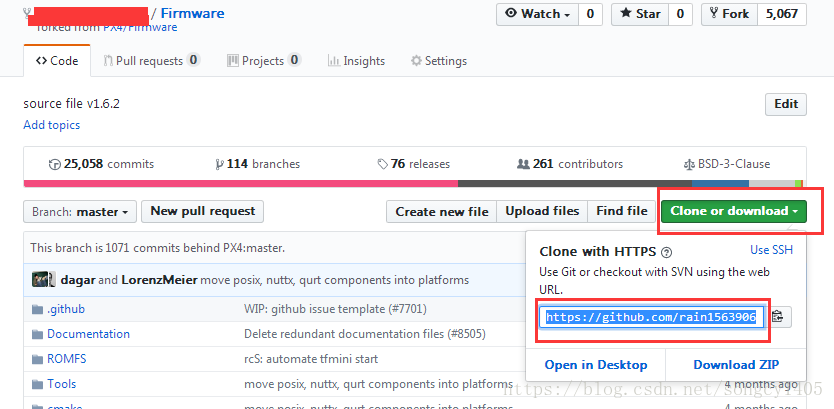834x409 pixels.
Task: Click the contributors people icon
Action: [x=523, y=164]
